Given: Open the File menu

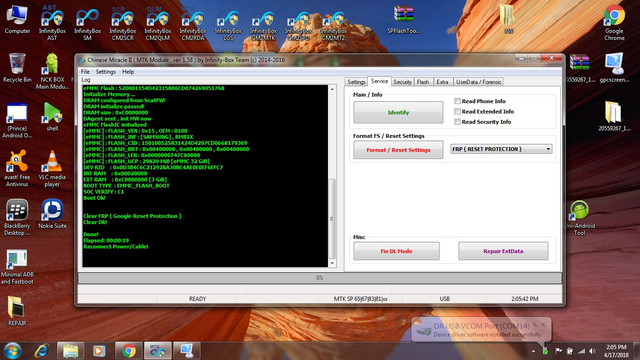Looking at the screenshot, I should pyautogui.click(x=85, y=72).
